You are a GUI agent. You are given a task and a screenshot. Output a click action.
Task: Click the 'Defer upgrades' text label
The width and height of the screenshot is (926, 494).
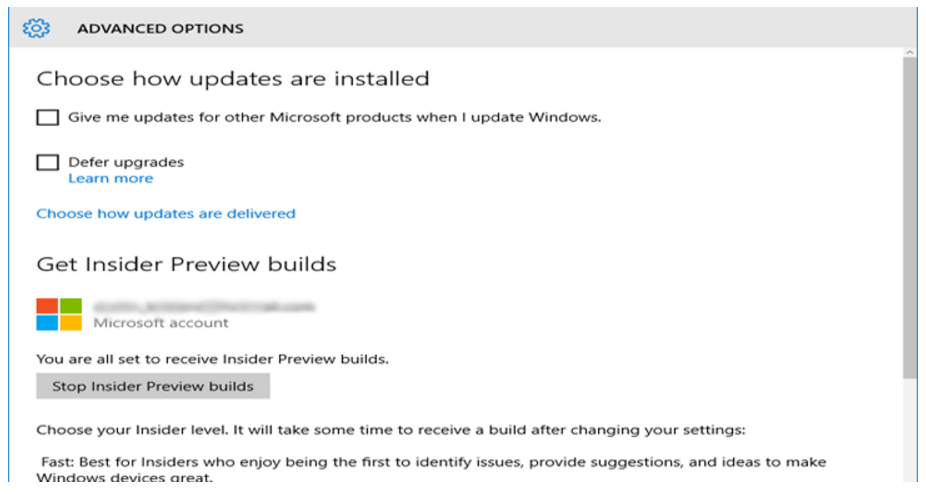126,162
